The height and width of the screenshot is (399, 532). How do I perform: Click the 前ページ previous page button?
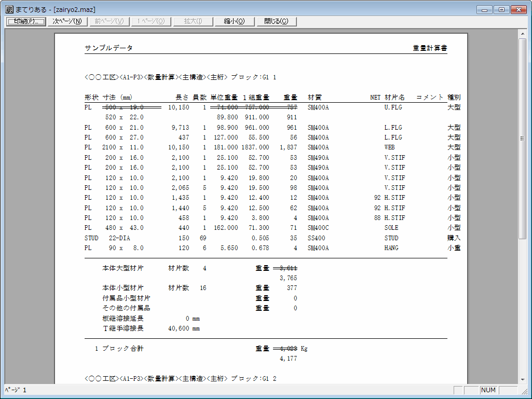(109, 21)
